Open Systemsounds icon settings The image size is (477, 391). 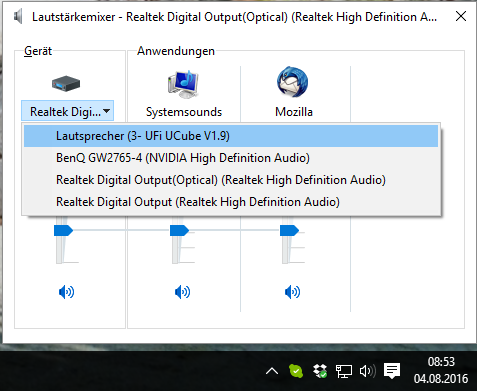[183, 83]
